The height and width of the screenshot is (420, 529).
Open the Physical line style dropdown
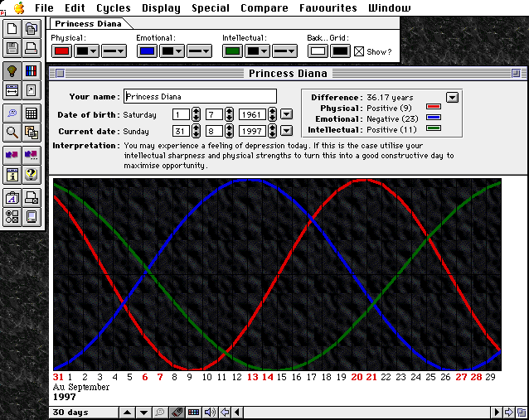pyautogui.click(x=114, y=51)
